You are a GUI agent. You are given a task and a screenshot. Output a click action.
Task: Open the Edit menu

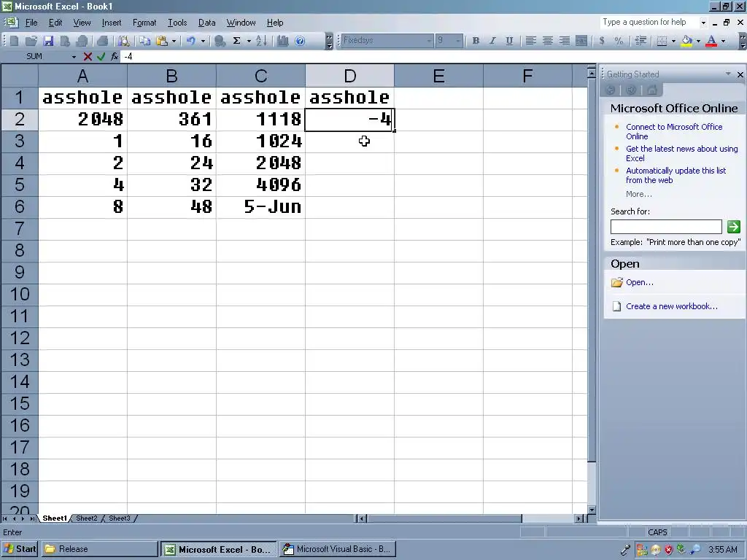[55, 23]
